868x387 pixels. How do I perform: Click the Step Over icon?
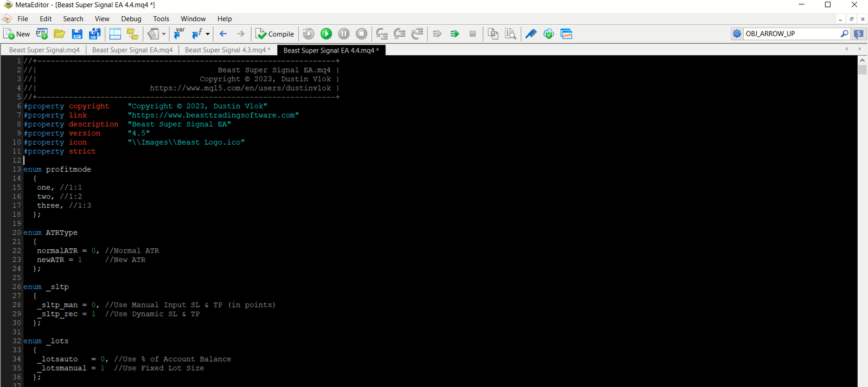pyautogui.click(x=399, y=34)
